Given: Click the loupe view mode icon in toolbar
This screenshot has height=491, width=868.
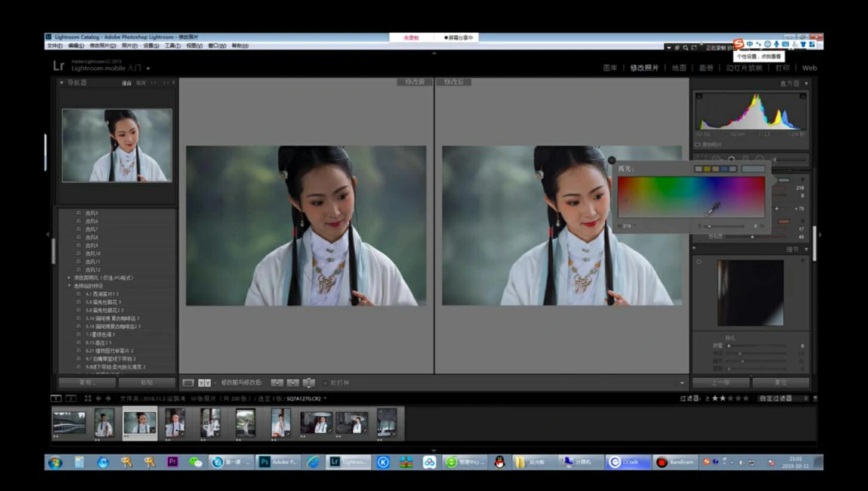Looking at the screenshot, I should click(188, 383).
